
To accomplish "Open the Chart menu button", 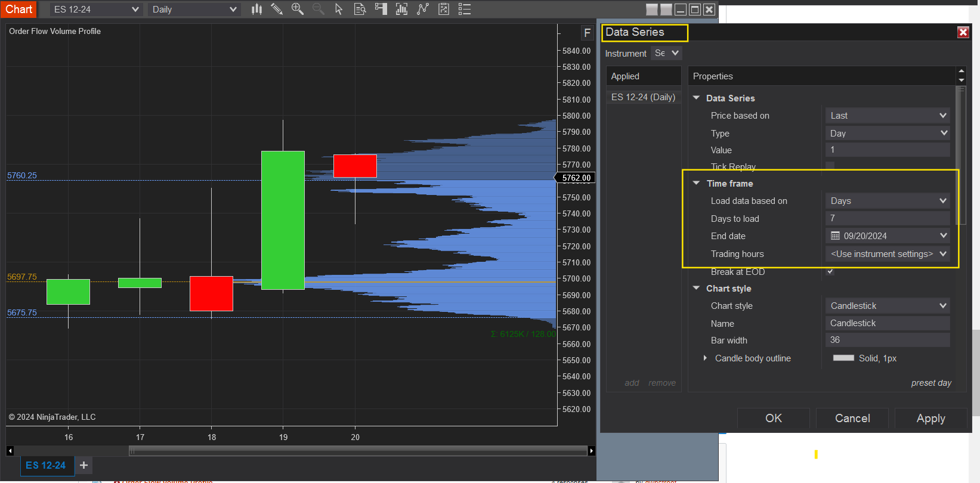I will [x=19, y=9].
